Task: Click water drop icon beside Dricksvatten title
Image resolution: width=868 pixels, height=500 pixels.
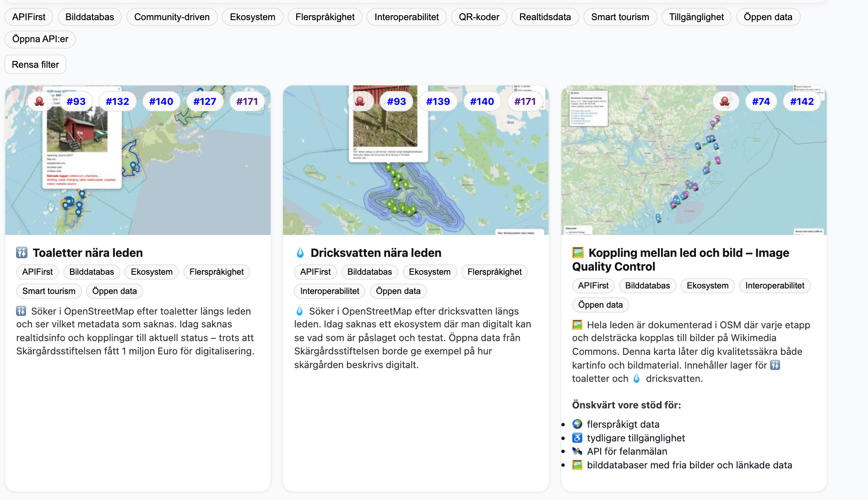Action: (x=300, y=253)
